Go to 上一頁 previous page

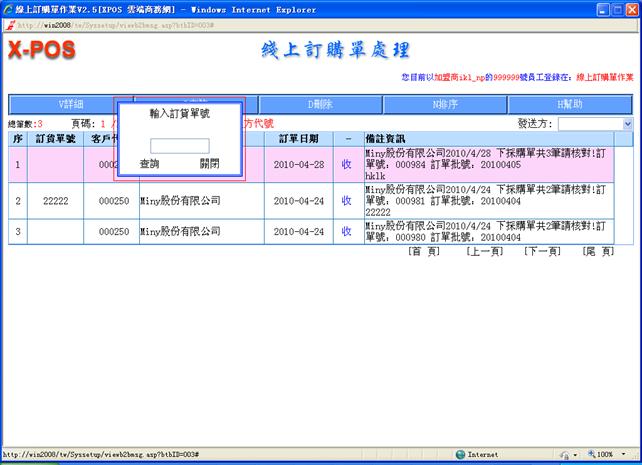coord(484,252)
